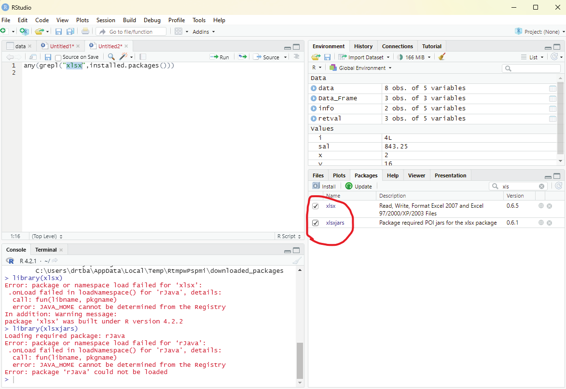Open the Debug menu
566x389 pixels.
coord(152,20)
